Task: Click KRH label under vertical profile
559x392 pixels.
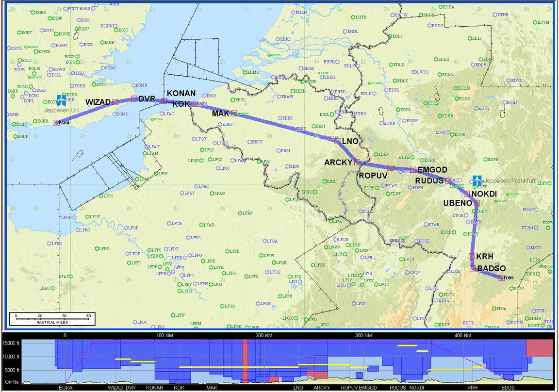Action: click(x=472, y=388)
